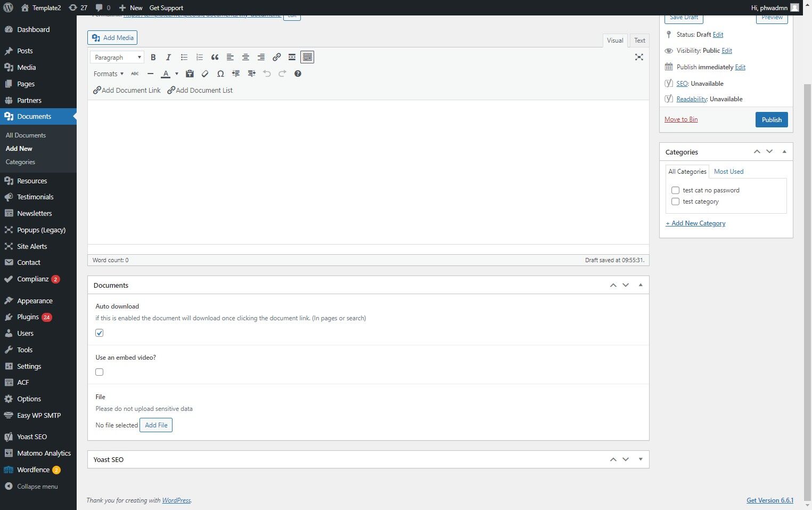Enter distraction-free fullscreen editor mode
This screenshot has width=812, height=510.
639,57
